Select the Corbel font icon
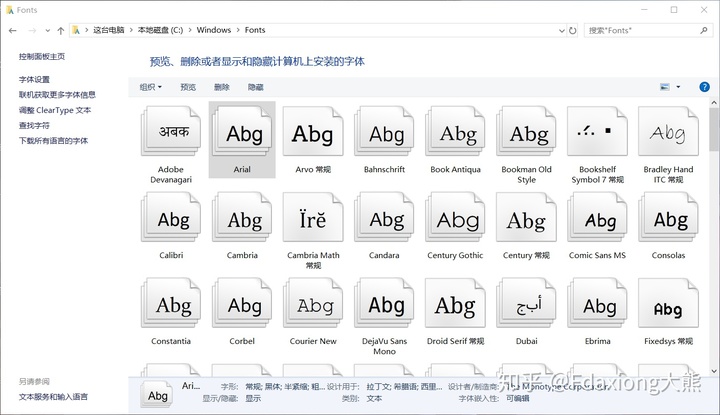The image size is (720, 415). tap(242, 303)
